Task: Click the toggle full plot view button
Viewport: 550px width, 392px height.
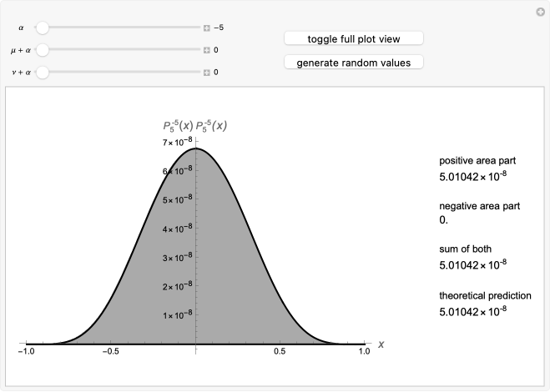Action: (x=354, y=38)
